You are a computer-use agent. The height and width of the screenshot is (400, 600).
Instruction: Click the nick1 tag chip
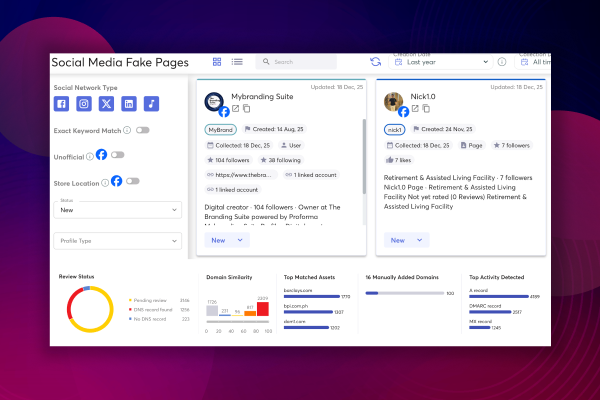[x=395, y=130]
